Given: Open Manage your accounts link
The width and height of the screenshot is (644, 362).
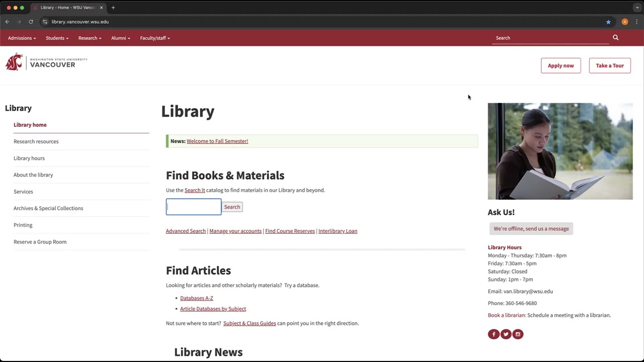Looking at the screenshot, I should click(x=235, y=231).
